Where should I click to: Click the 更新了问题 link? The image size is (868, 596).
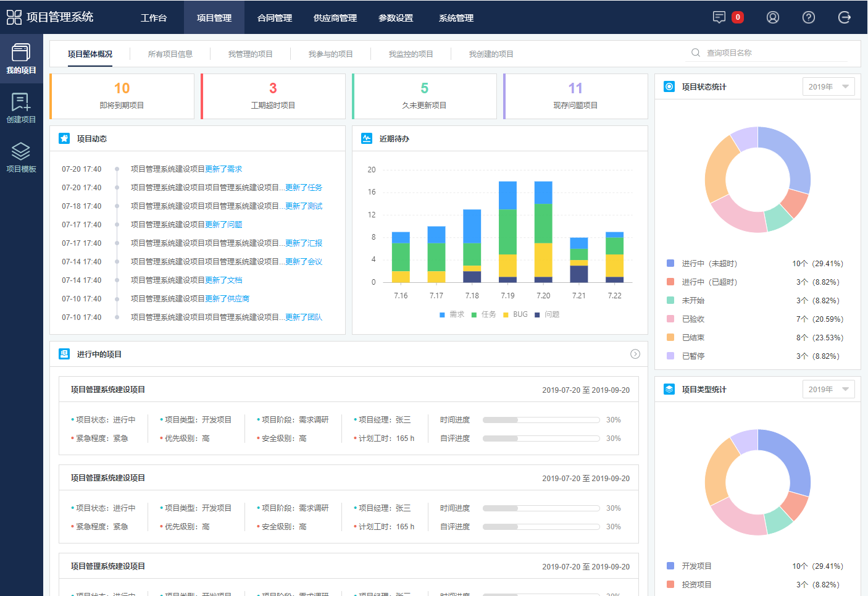223,224
